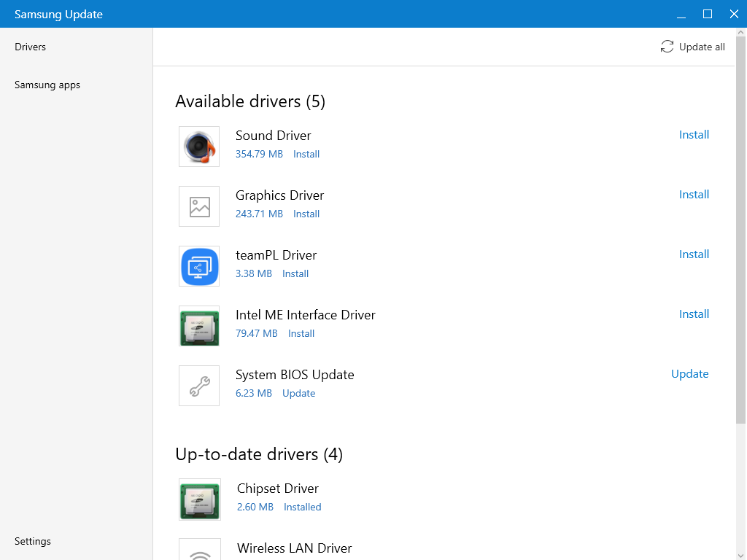
Task: Click the Installed label under Chipset Driver
Action: [302, 507]
